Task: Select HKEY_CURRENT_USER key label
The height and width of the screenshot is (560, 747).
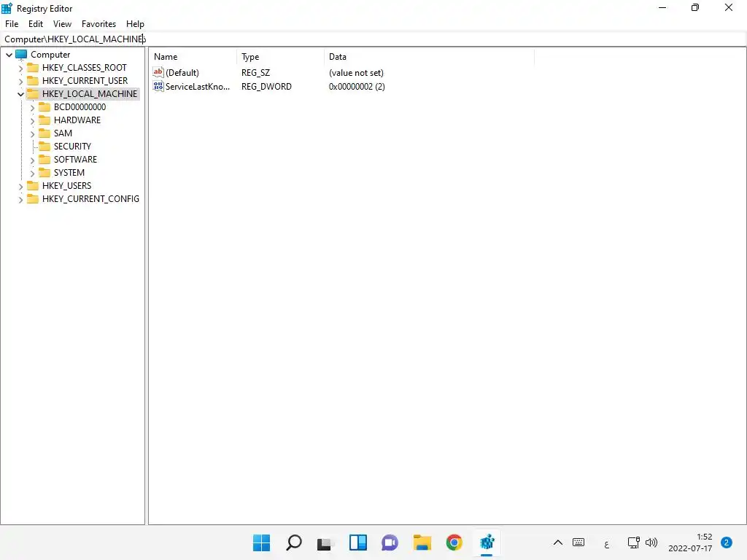Action: point(85,81)
